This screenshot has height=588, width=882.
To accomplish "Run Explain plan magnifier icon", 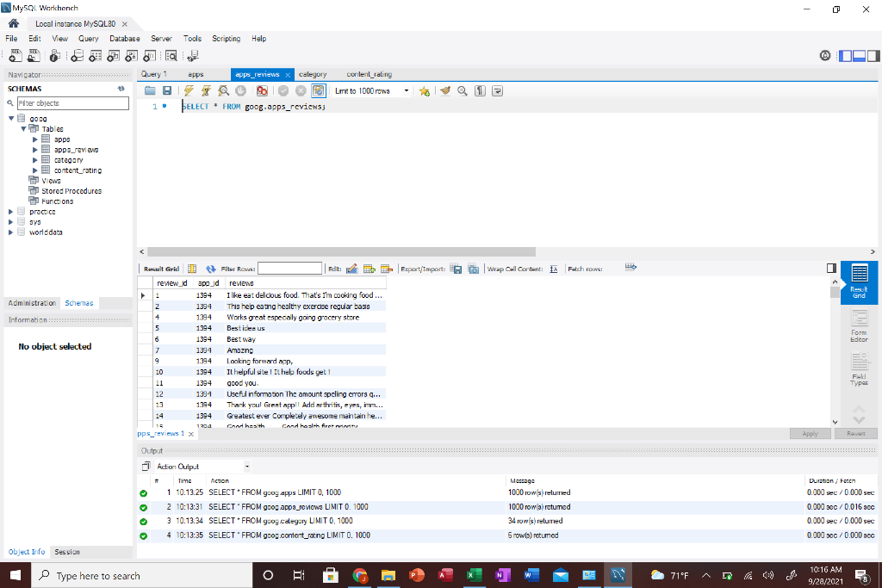I will point(223,90).
